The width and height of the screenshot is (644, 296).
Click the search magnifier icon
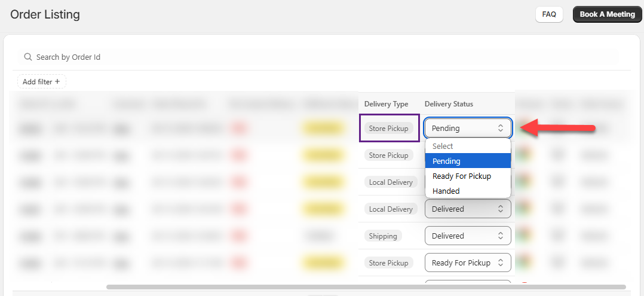[x=27, y=57]
